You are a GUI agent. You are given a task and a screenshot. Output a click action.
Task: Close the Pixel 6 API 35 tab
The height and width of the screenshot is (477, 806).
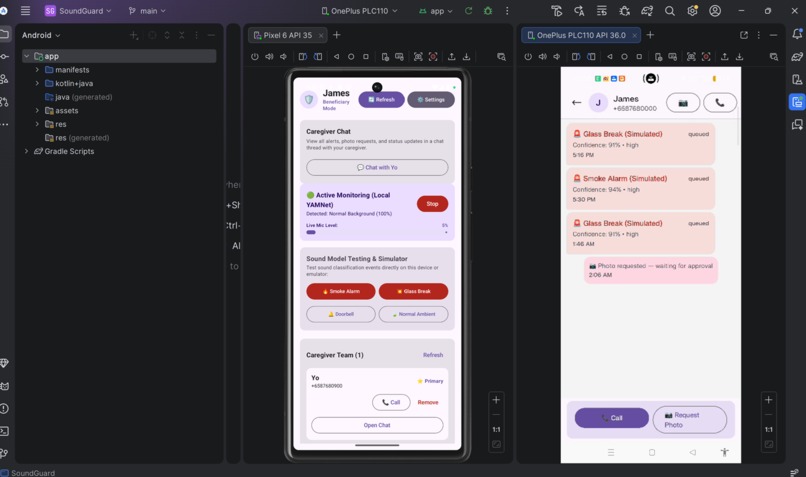[321, 35]
